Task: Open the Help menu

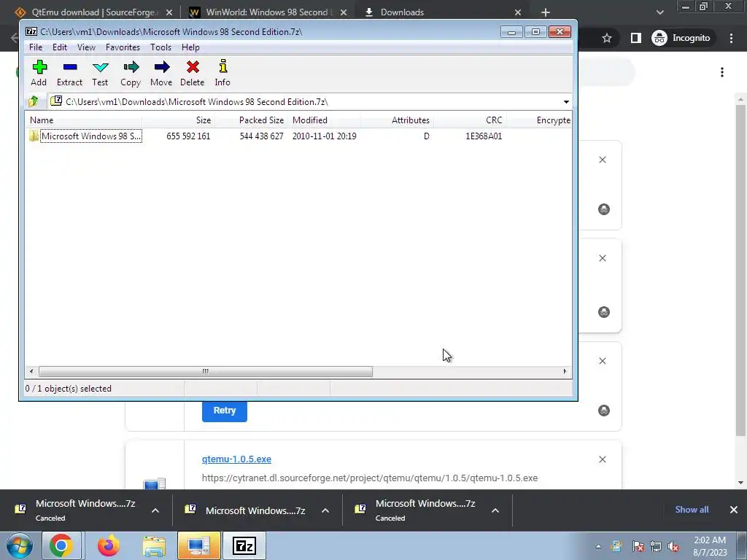Action: (190, 47)
